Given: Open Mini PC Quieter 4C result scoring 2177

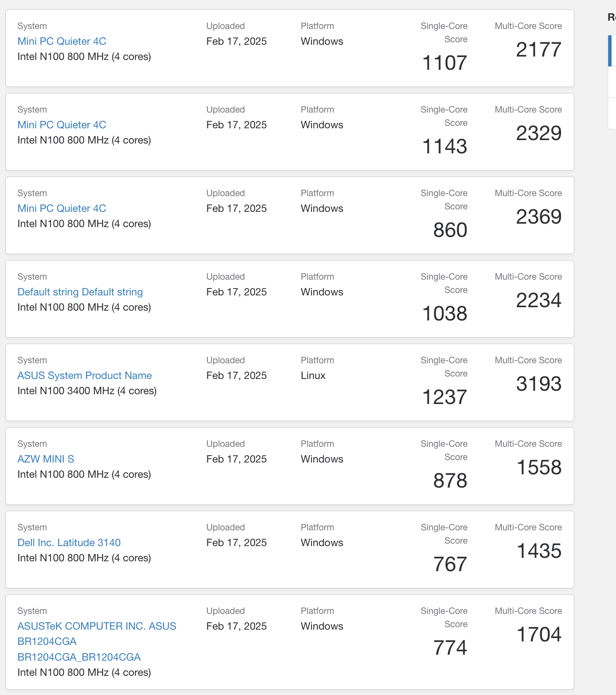Looking at the screenshot, I should pyautogui.click(x=61, y=41).
